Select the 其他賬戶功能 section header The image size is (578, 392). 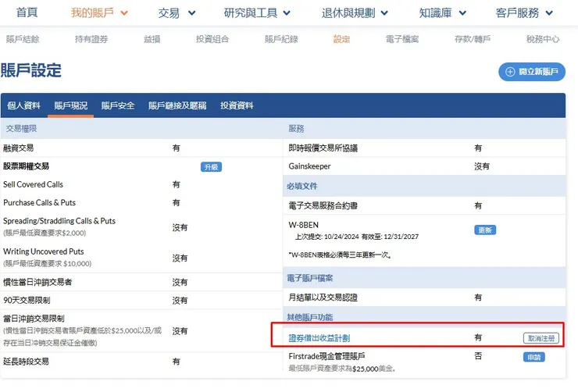[309, 317]
